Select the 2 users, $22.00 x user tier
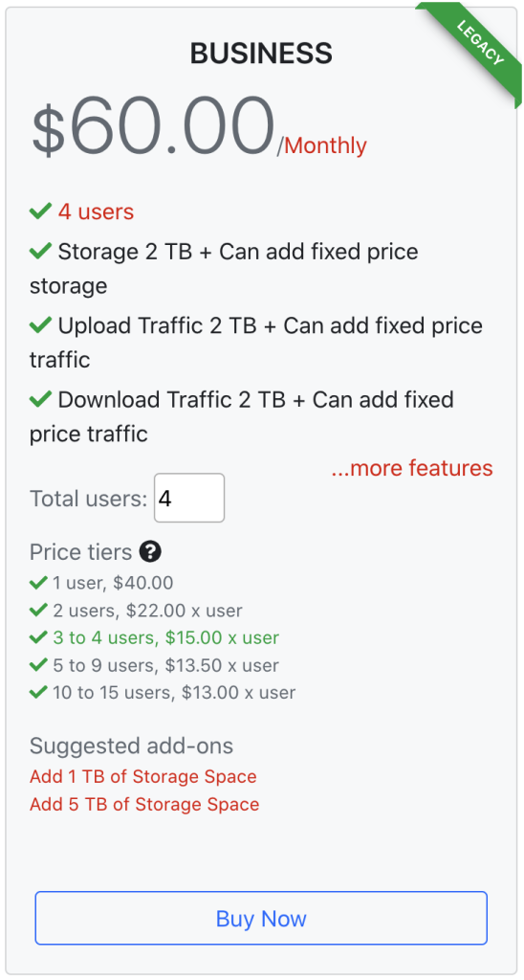This screenshot has width=524, height=980. click(x=147, y=611)
